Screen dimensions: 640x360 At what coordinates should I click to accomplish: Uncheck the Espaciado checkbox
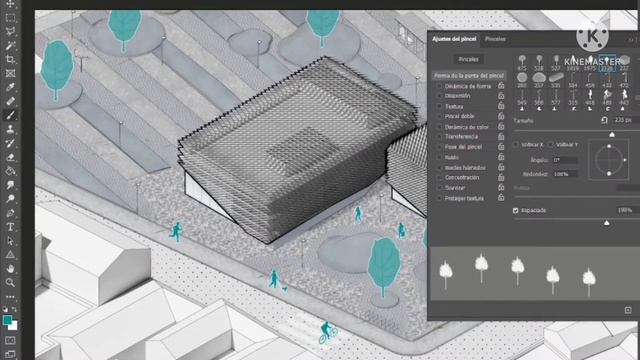tap(516, 210)
